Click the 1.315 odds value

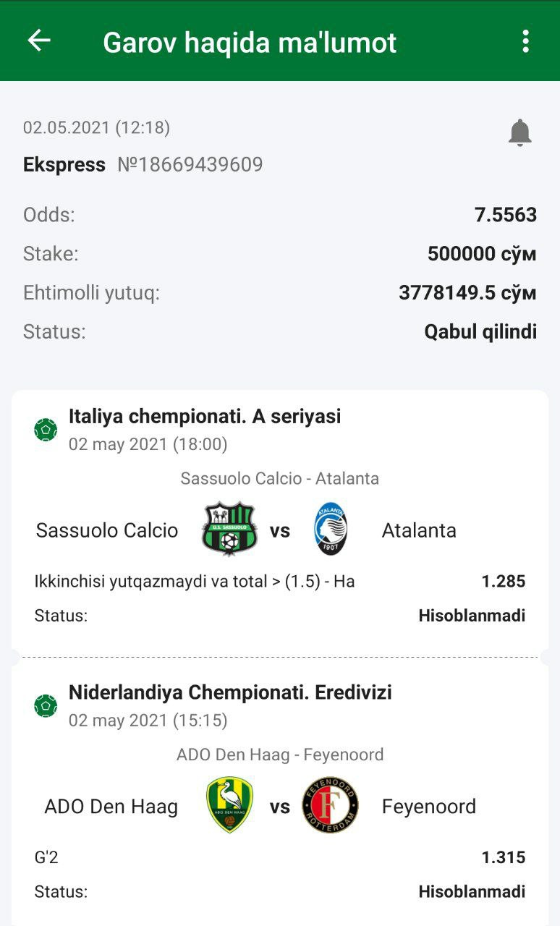point(503,857)
